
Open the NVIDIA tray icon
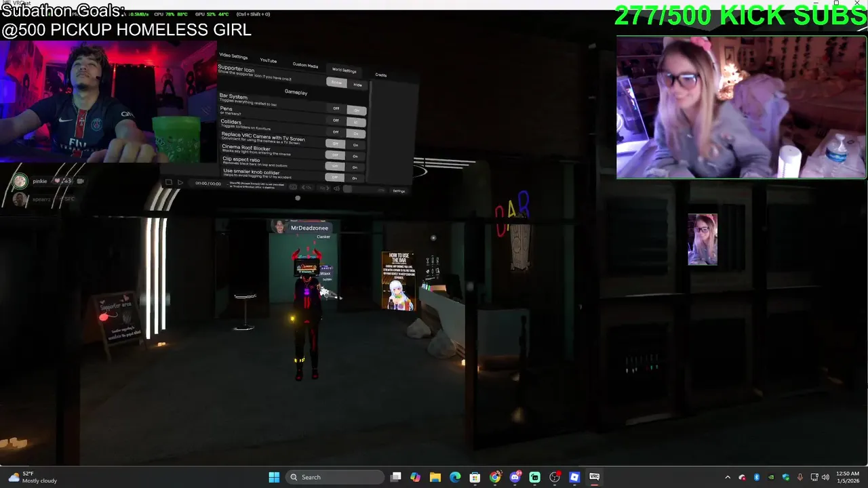[771, 477]
